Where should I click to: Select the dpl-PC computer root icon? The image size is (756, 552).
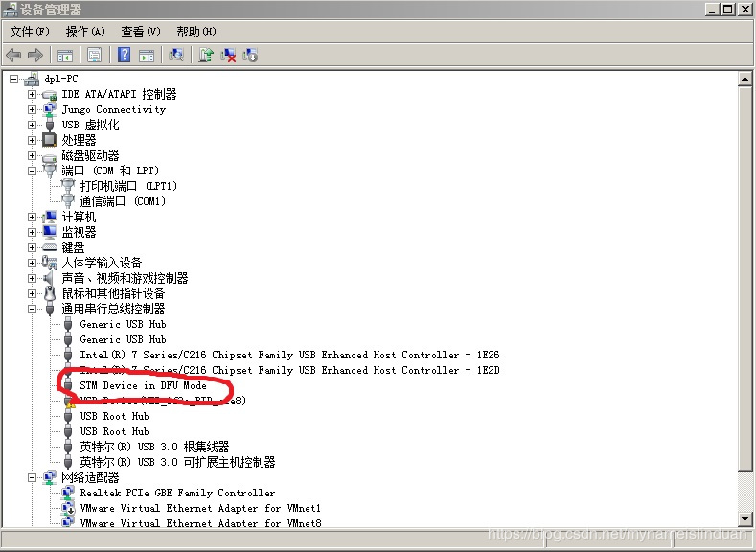[32, 79]
